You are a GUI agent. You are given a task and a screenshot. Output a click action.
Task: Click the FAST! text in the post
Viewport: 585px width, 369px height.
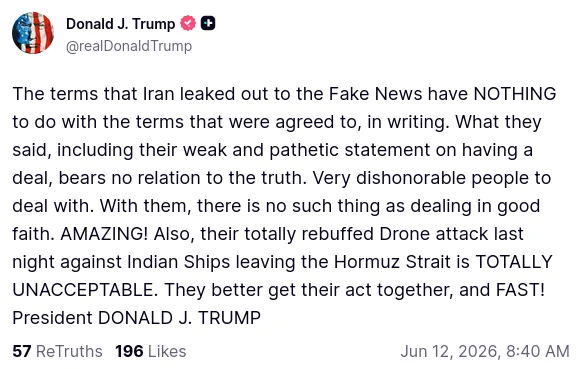coord(520,290)
